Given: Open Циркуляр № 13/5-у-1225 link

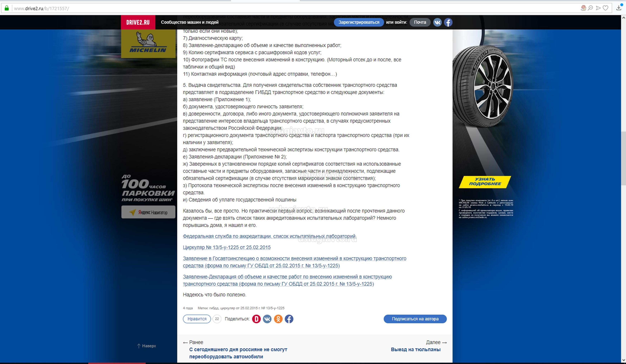Looking at the screenshot, I should point(227,247).
